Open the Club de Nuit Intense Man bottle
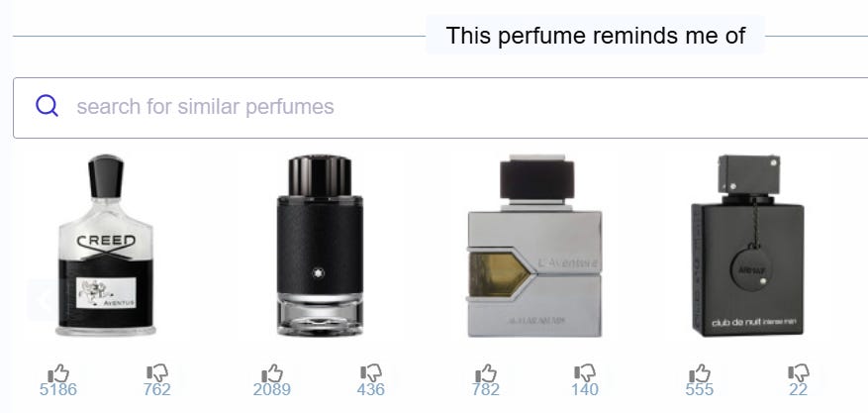Screen dimensions: 868x413 click(x=748, y=246)
